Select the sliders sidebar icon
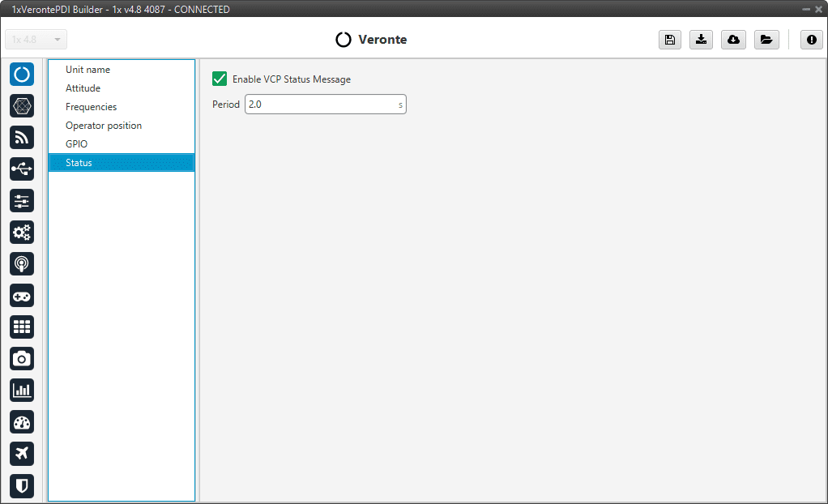This screenshot has width=828, height=504. (22, 201)
